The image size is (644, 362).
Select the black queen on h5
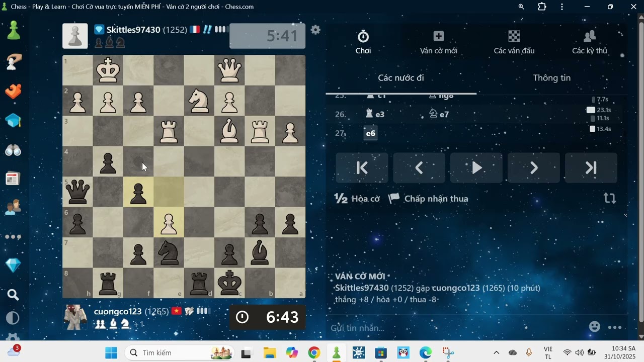[77, 192]
